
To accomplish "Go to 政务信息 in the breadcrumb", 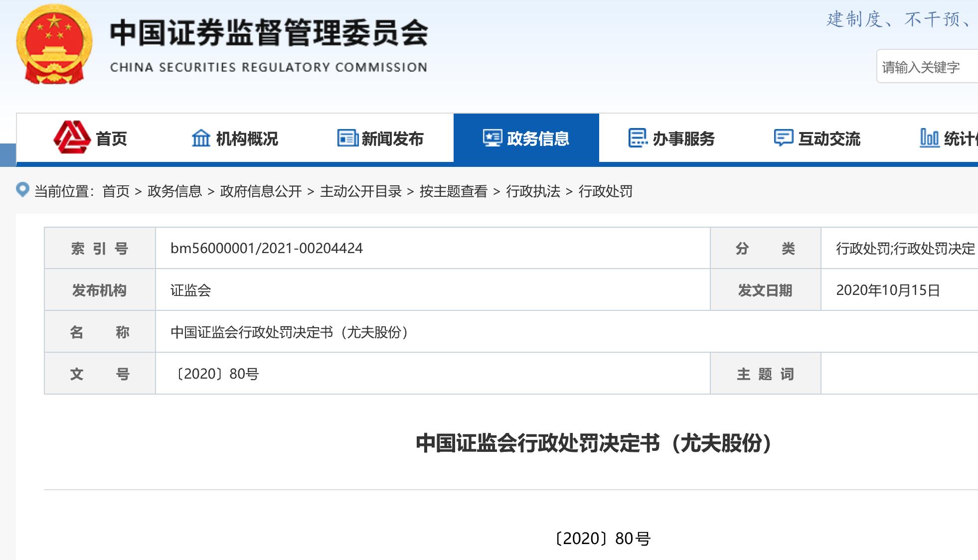I will coord(174,191).
